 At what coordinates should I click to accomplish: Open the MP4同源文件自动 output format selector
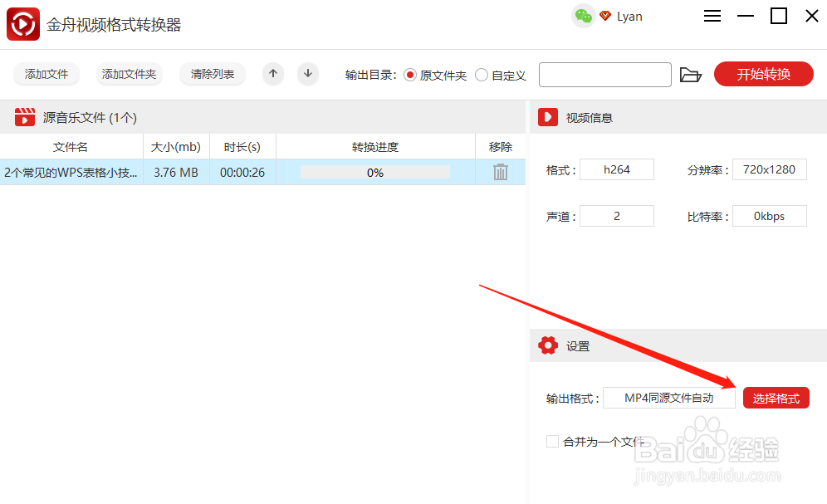point(669,397)
